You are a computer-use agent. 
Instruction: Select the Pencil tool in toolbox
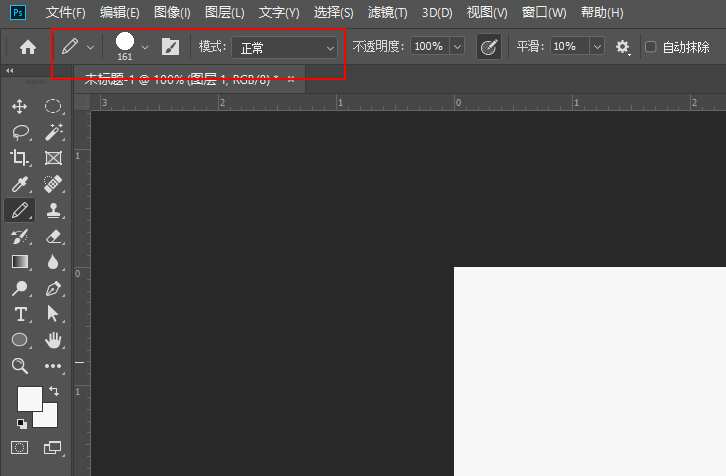coord(19,210)
